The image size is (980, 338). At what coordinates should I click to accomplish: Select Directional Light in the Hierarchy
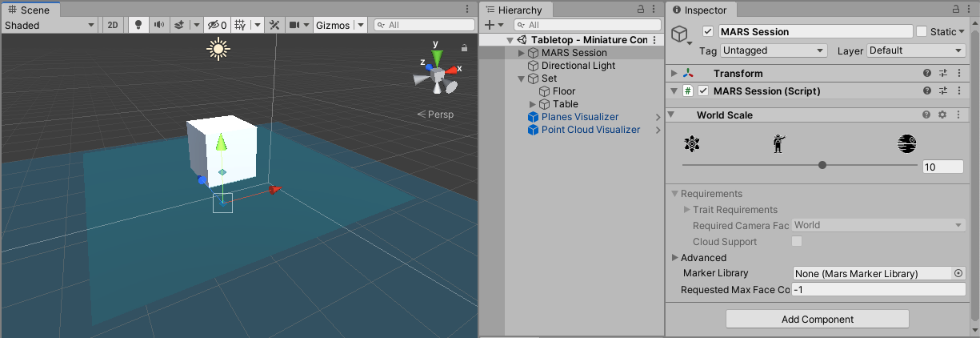coord(578,66)
